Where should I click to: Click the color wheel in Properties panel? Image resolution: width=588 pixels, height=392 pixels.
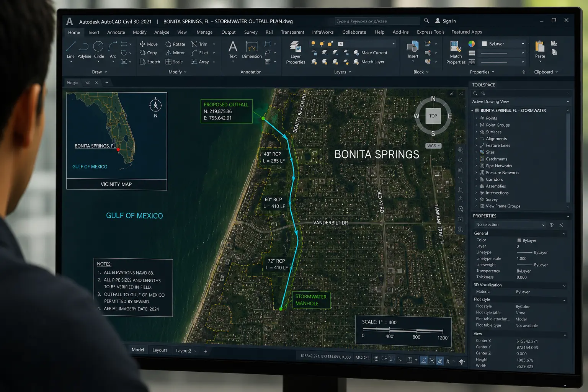[472, 44]
